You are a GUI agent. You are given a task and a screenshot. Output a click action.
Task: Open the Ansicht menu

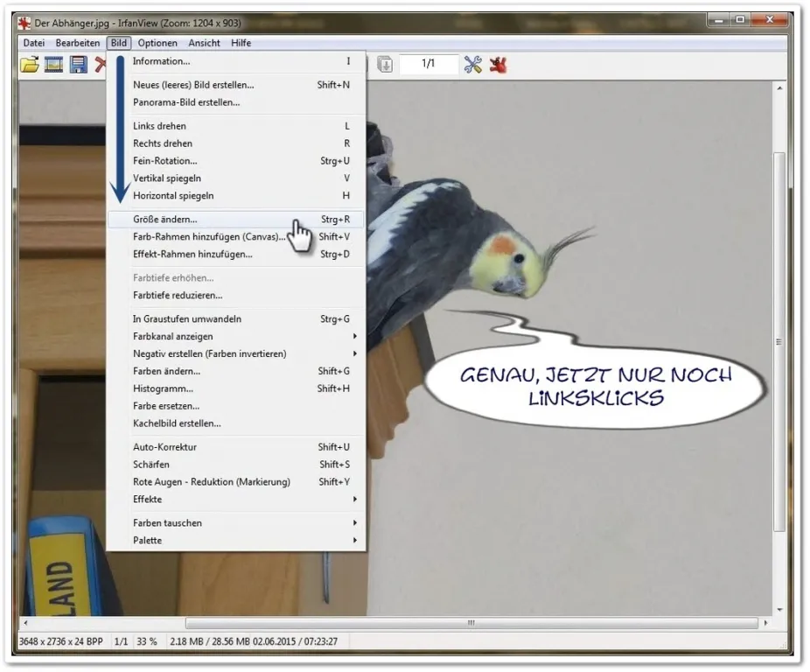click(x=204, y=43)
